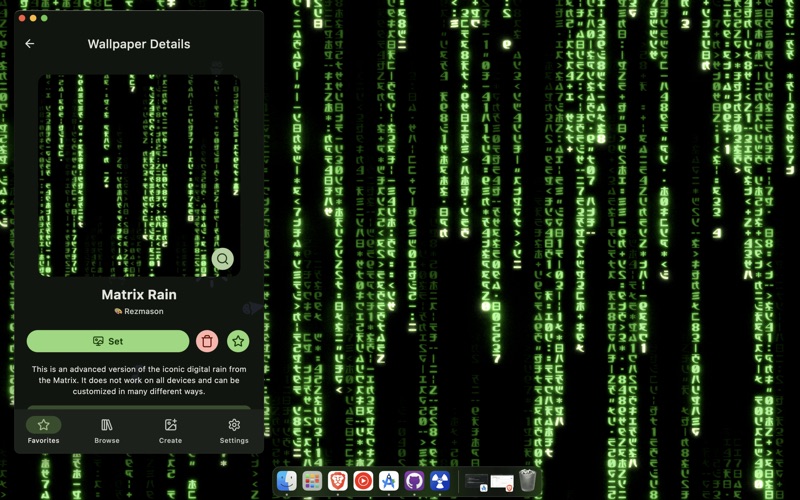Open the Settings tab

(x=234, y=431)
